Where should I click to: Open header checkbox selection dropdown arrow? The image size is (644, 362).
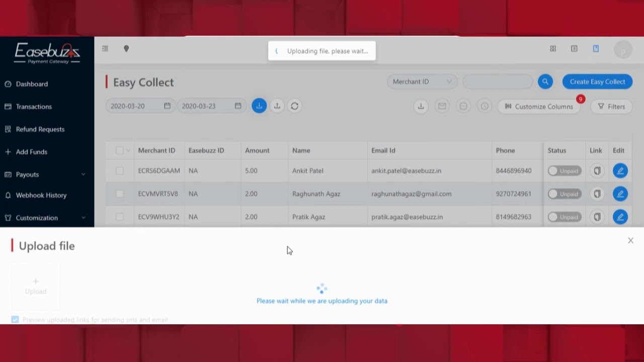(x=128, y=150)
